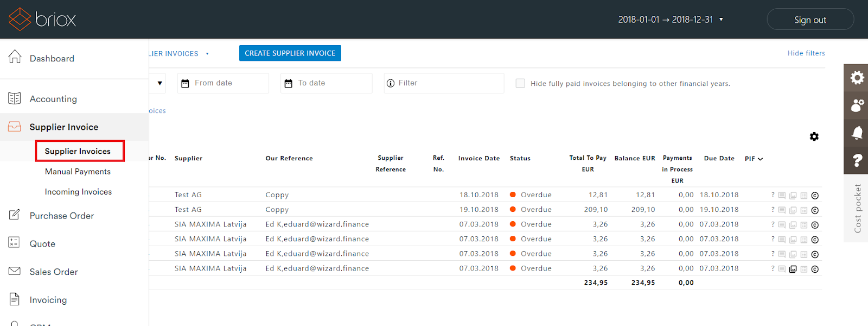
Task: Click the From date field
Action: [223, 83]
